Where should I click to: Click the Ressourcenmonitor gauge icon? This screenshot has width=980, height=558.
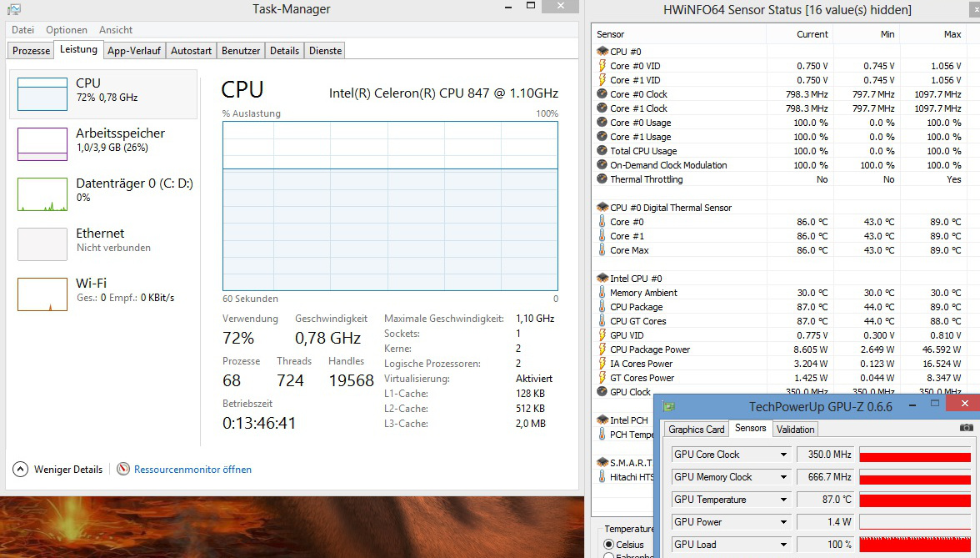pos(123,469)
